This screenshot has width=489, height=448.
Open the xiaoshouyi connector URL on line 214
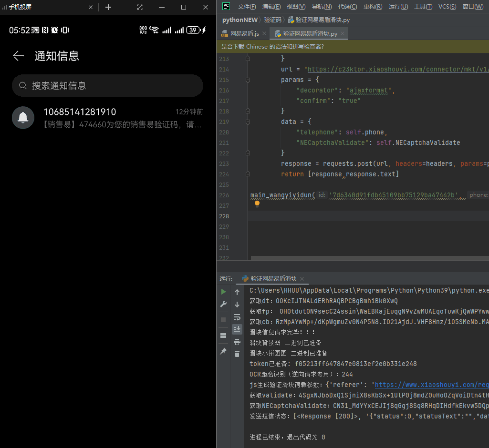click(396, 69)
